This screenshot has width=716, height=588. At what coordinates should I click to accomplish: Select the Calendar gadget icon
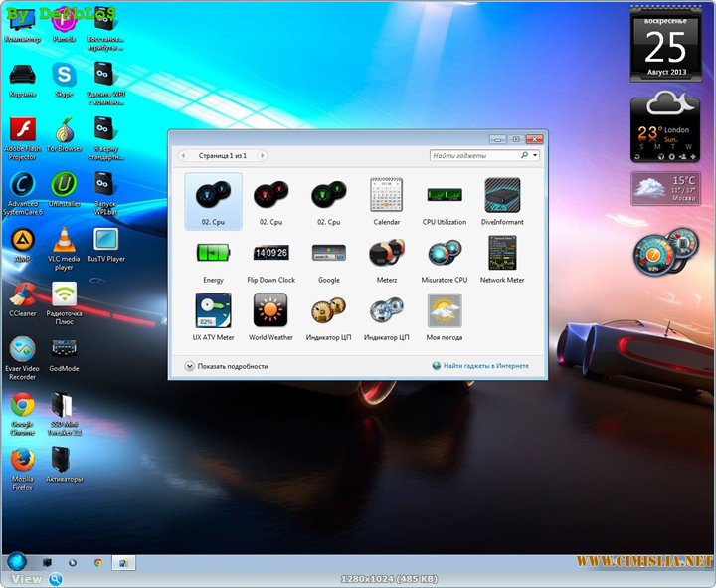coord(386,195)
